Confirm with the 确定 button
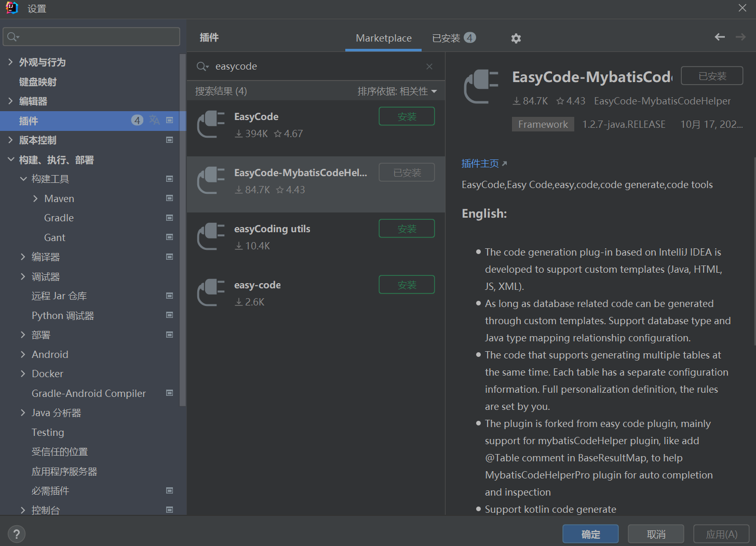This screenshot has width=756, height=546. coord(590,534)
